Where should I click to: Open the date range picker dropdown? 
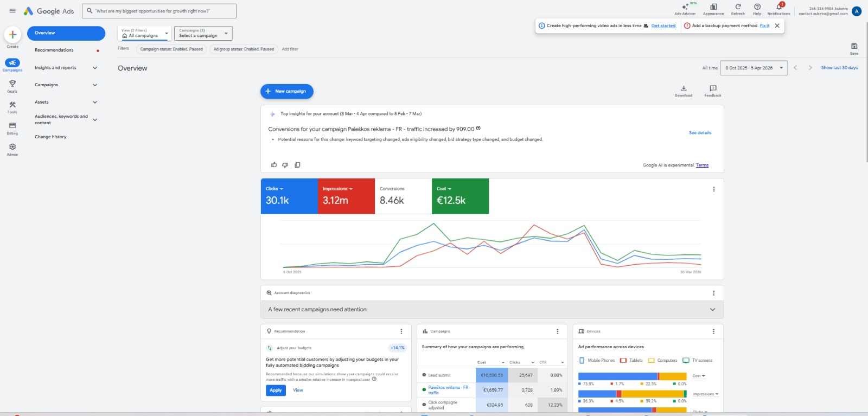(754, 68)
